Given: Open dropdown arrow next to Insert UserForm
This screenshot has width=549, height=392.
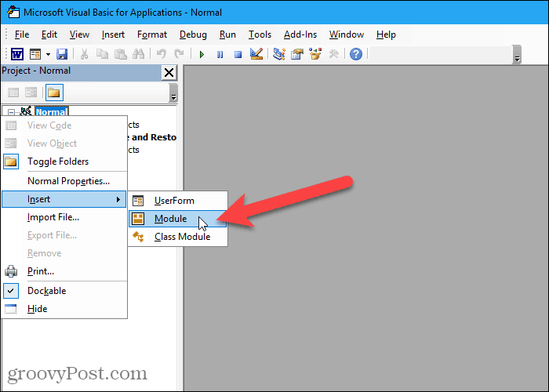Looking at the screenshot, I should (48, 54).
